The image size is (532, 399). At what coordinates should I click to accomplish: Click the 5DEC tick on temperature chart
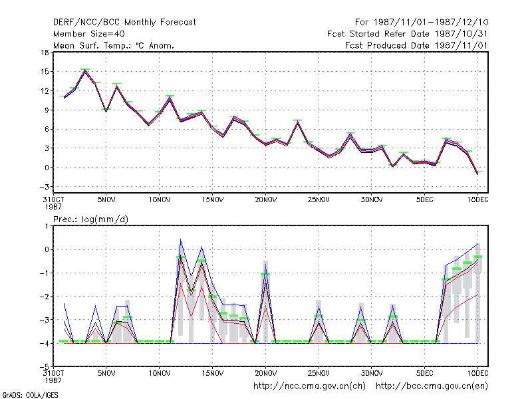pos(424,199)
